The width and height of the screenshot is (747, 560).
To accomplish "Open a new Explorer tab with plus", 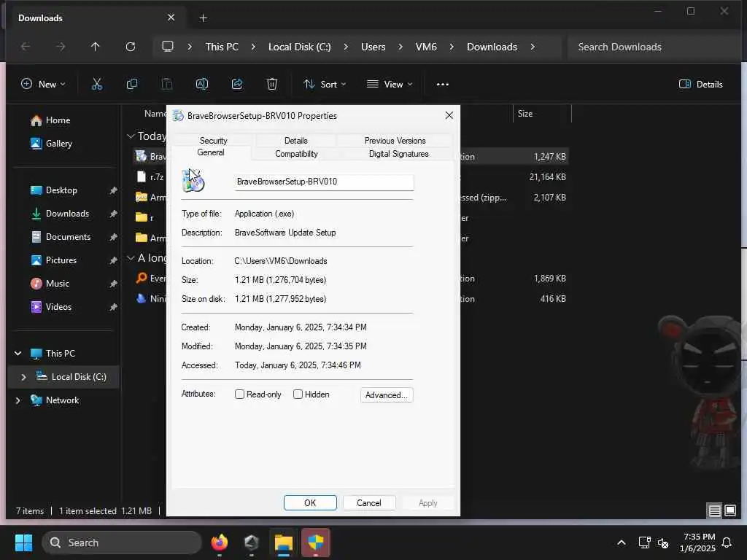I will click(x=203, y=18).
